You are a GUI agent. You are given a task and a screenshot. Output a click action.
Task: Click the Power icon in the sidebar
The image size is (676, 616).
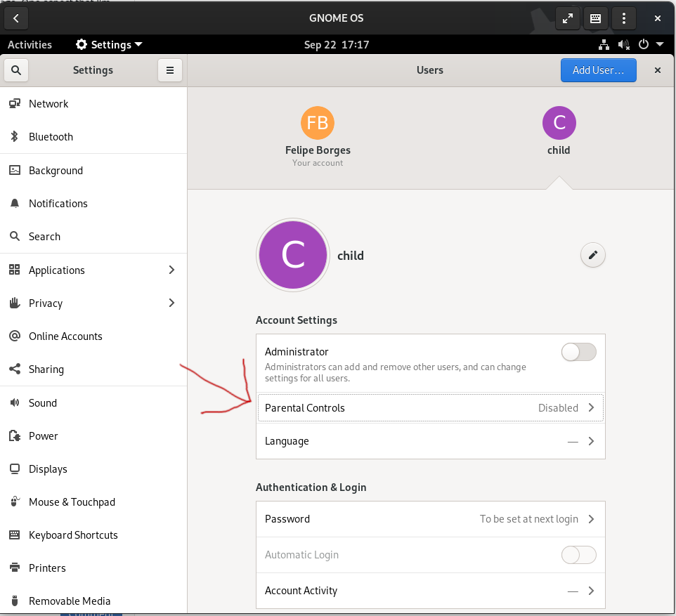[15, 435]
